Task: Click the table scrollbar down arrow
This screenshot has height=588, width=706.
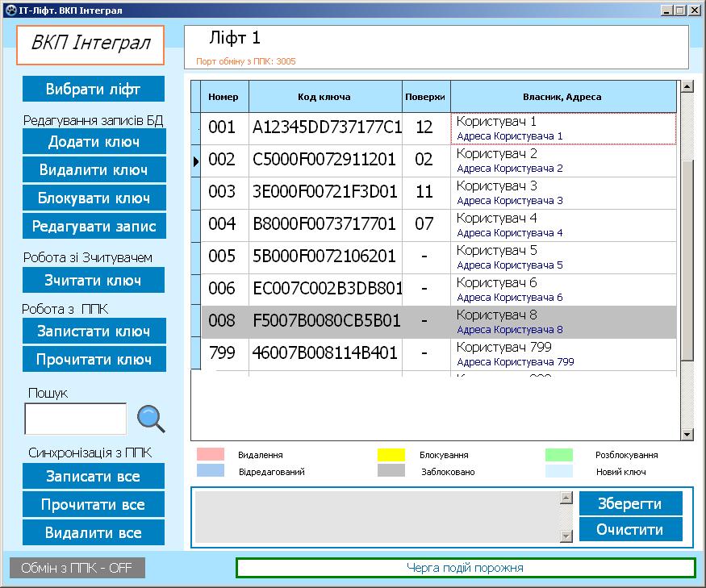Action: [x=687, y=435]
